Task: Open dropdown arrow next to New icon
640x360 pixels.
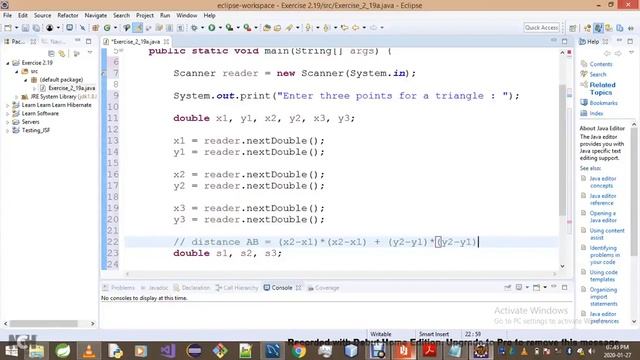Action: point(16,28)
